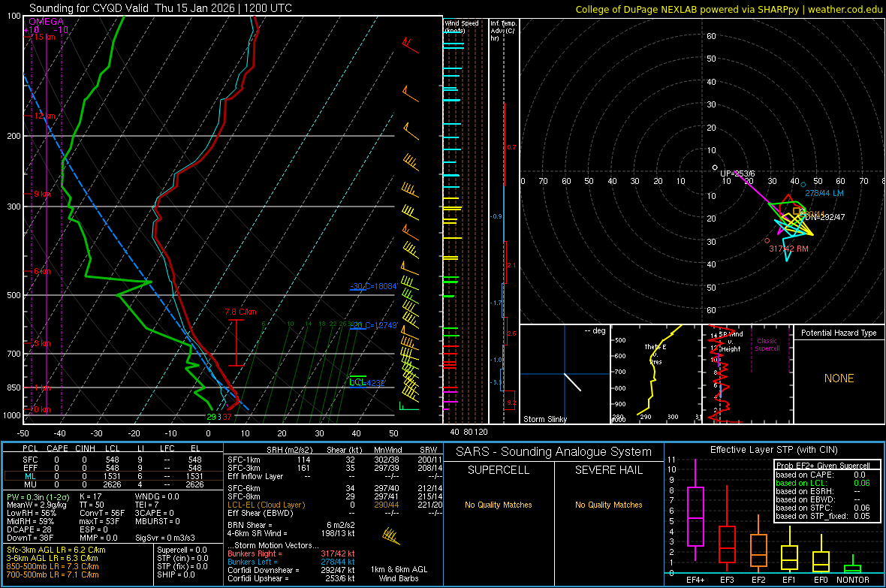This screenshot has height=588, width=886.
Task: Click the CINH column header
Action: click(x=85, y=448)
